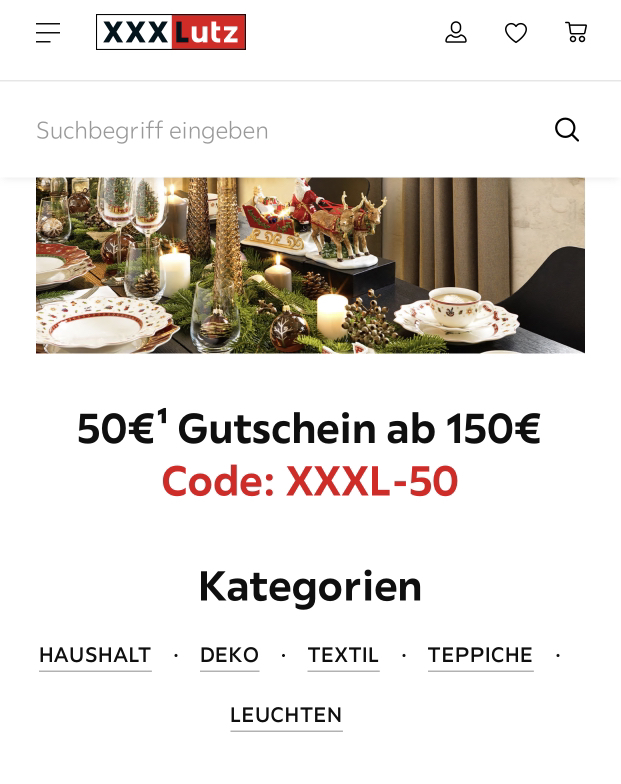621x784 pixels.
Task: Click the red Lutz part of the logo
Action: [x=208, y=32]
